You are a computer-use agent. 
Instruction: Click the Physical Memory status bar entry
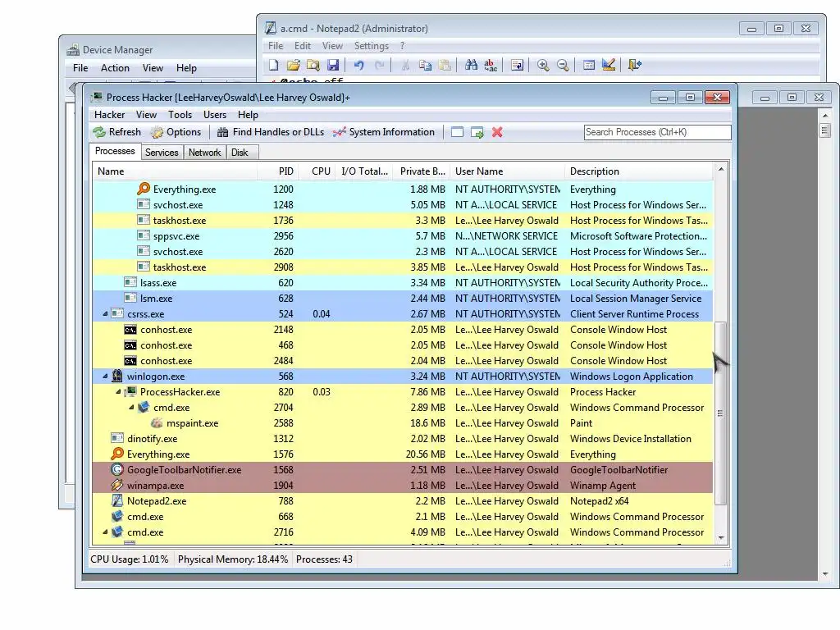233,559
